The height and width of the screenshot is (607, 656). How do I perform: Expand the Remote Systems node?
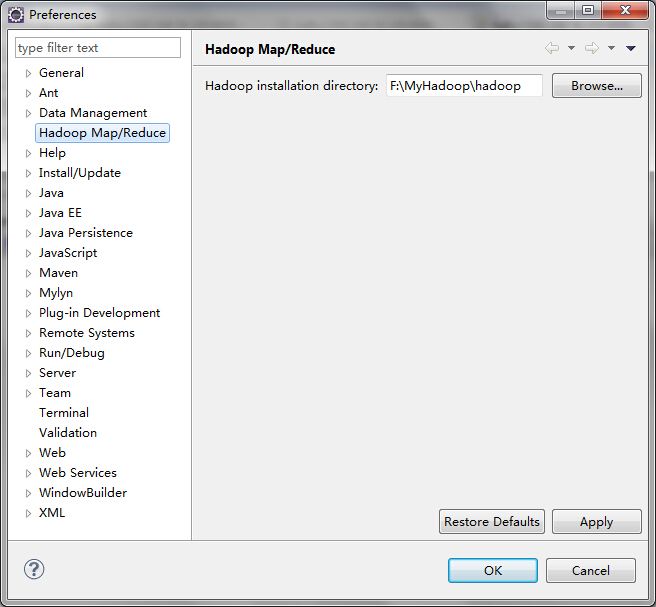tap(28, 333)
